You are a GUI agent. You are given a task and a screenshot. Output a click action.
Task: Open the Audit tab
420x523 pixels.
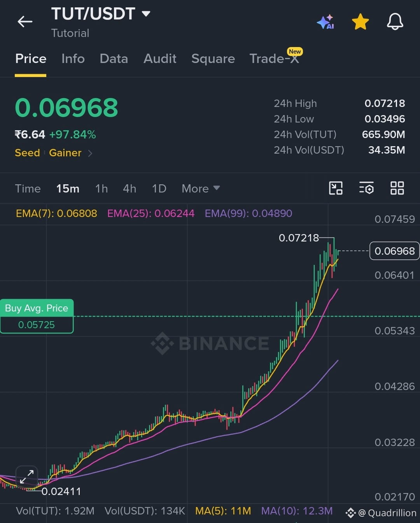[x=160, y=59]
